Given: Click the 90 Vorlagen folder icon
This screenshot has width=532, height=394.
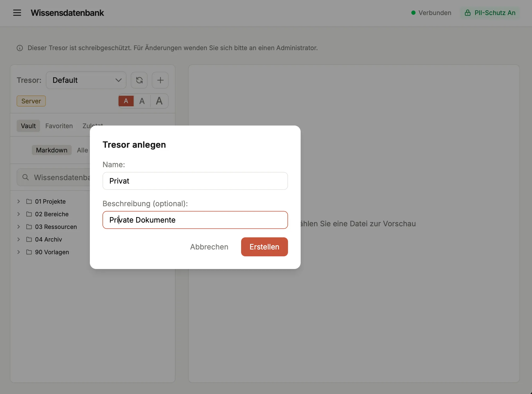Looking at the screenshot, I should pyautogui.click(x=29, y=252).
